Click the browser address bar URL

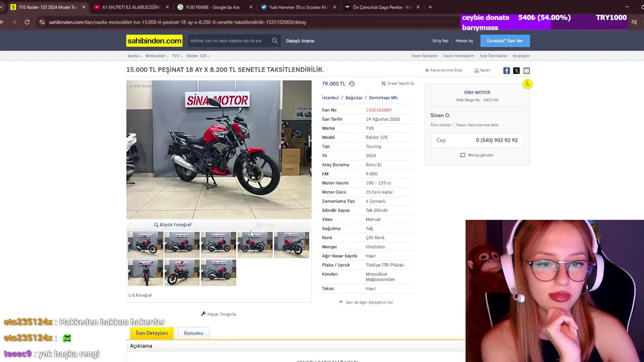[178, 22]
